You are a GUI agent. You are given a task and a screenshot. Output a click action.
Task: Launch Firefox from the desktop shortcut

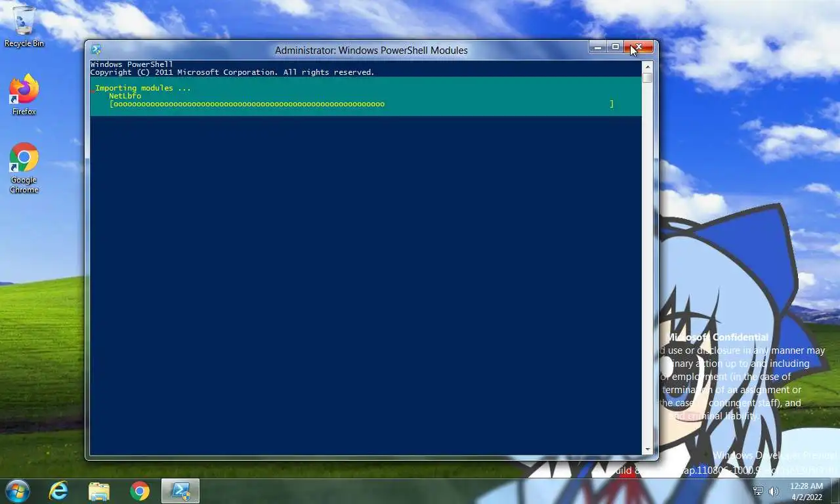[x=24, y=96]
